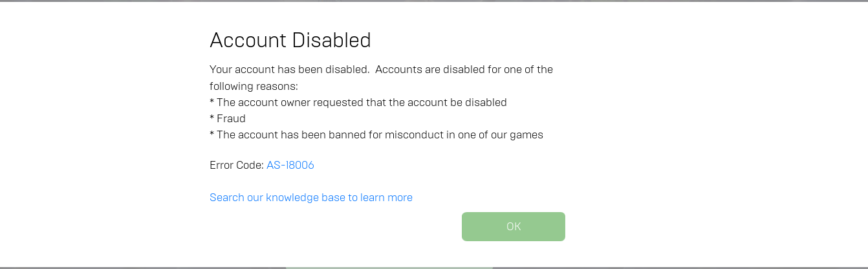Click the sentence 'Your account has been disabled.'
The image size is (868, 269).
pos(289,69)
